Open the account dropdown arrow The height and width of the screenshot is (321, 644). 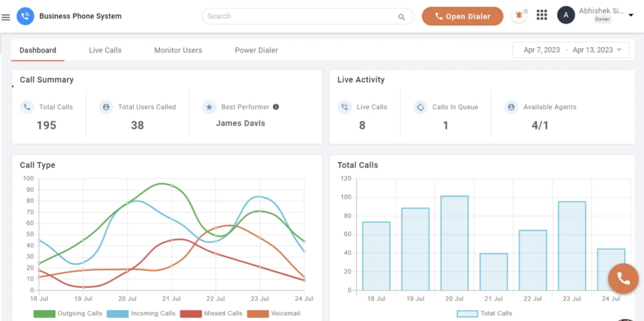631,16
